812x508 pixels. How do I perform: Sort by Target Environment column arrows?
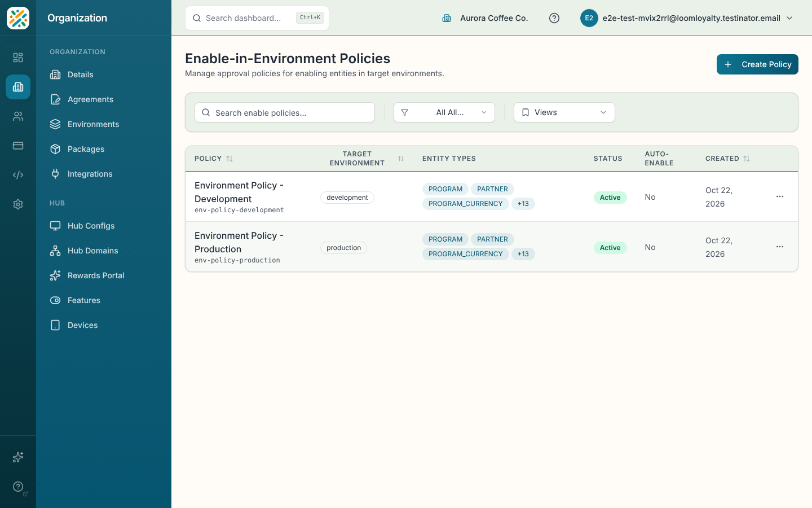(x=401, y=159)
